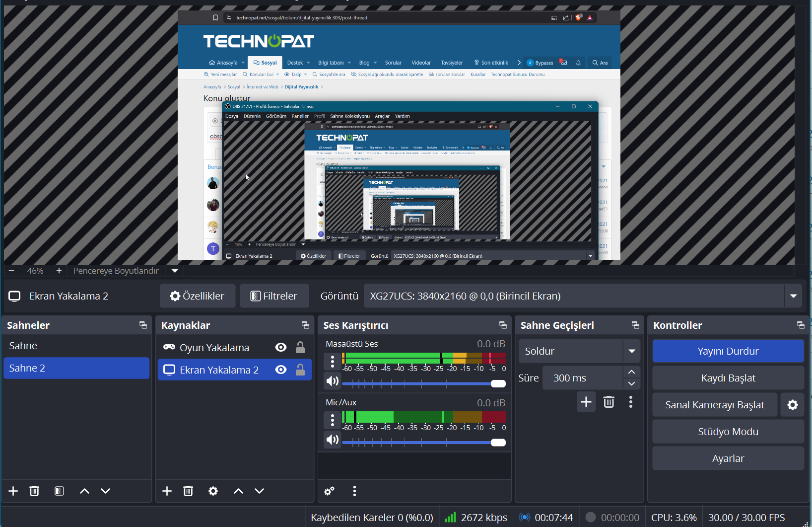Open Görünüm menu in the previewed OBS window

(x=276, y=116)
